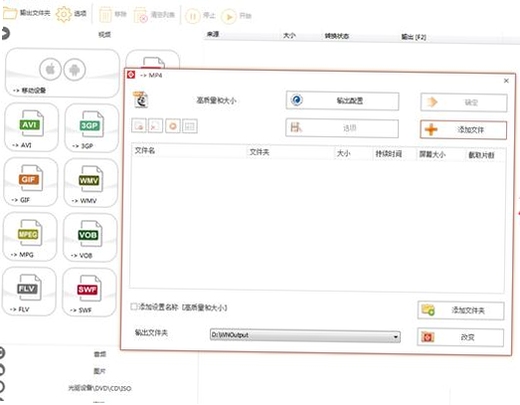Click the 开始 start play icon
Screen dimensions: 520x405
[x=229, y=16]
